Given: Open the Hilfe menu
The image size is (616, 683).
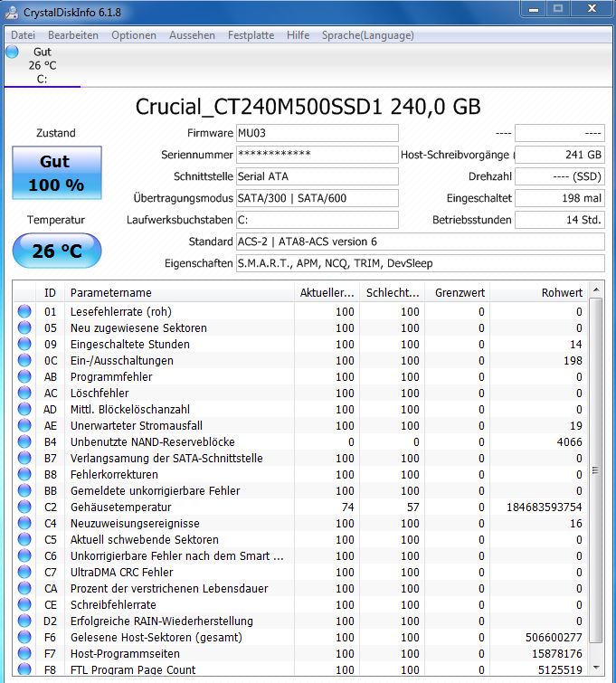Looking at the screenshot, I should (x=298, y=35).
